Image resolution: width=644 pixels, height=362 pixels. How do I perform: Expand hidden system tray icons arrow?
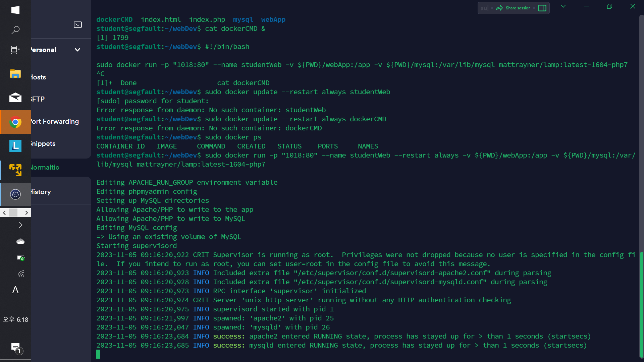pos(20,225)
